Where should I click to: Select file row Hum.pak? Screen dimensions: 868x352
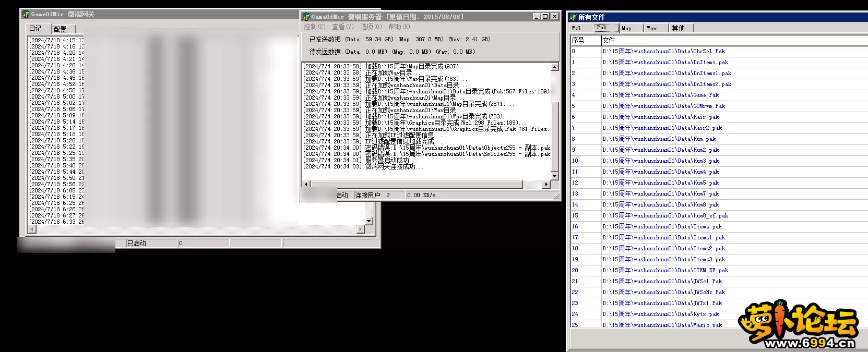coord(719,139)
